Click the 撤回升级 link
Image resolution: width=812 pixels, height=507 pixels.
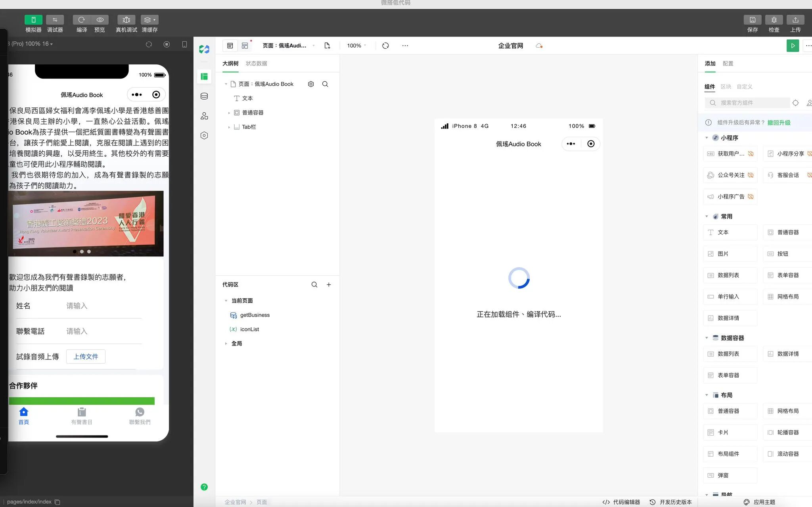click(779, 123)
